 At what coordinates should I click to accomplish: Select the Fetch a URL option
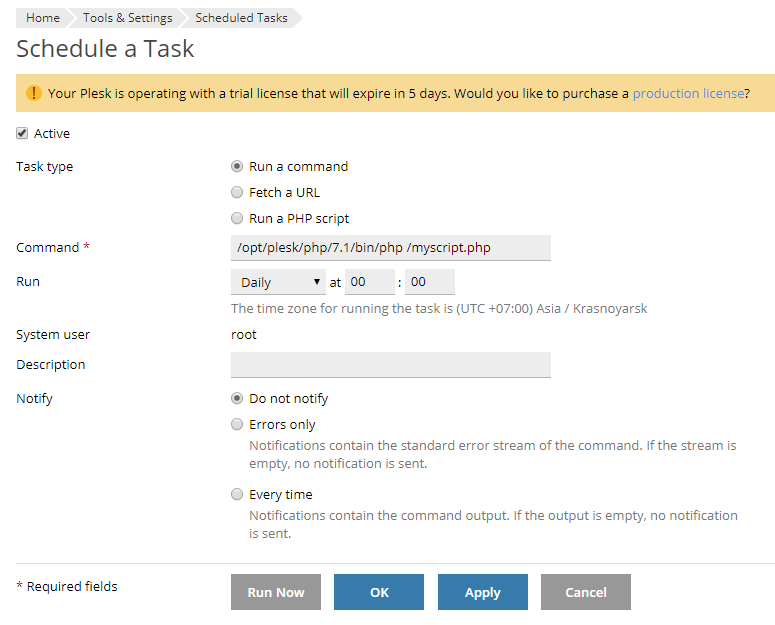click(237, 192)
